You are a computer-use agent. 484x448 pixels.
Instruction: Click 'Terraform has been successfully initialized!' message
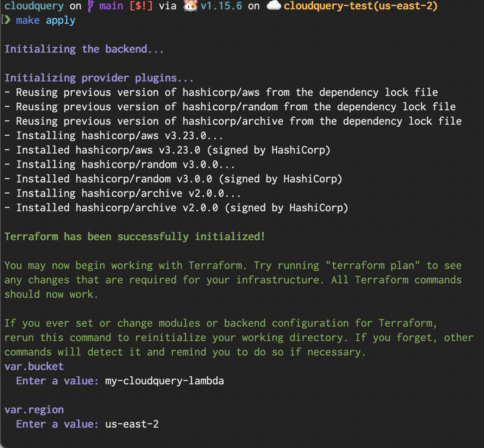tap(135, 237)
